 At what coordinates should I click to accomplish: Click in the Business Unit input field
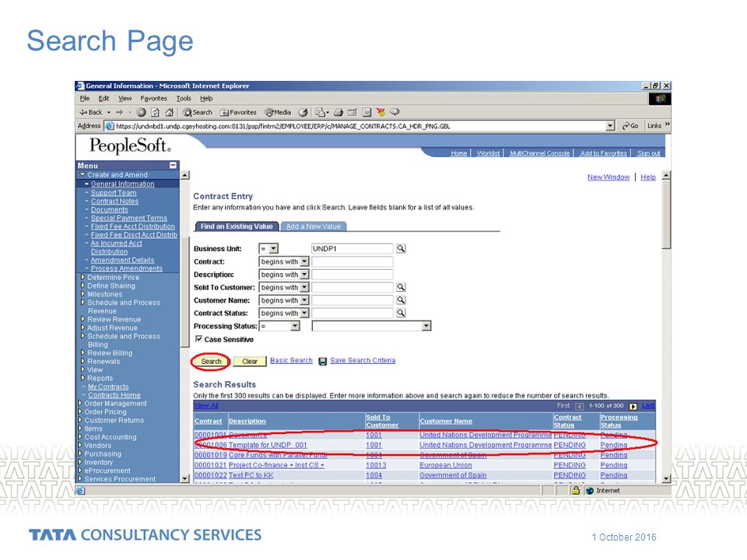tap(352, 249)
